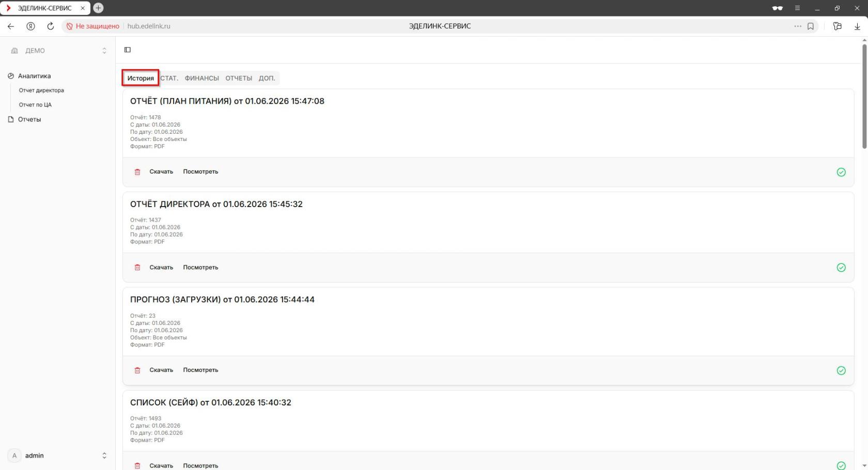Toggle incognito glasses icon in title bar
Image resolution: width=868 pixels, height=470 pixels.
tap(777, 8)
